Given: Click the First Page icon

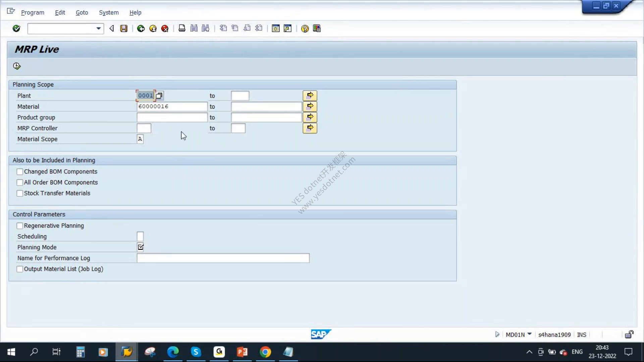Looking at the screenshot, I should pyautogui.click(x=223, y=28).
